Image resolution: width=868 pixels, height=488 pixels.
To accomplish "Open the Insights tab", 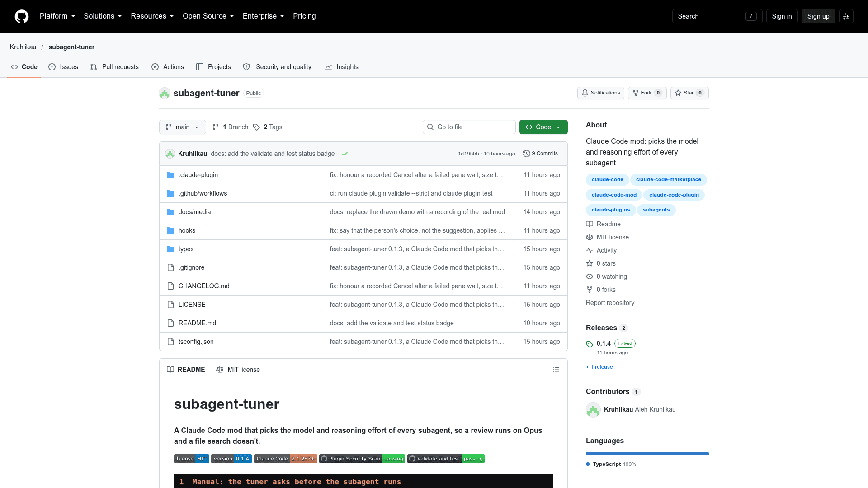I will pos(341,67).
